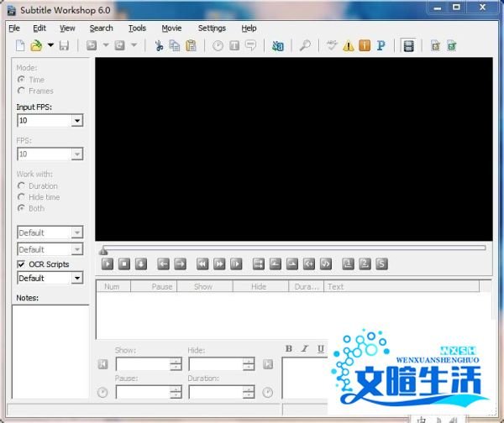Click the blue P toolbar icon
This screenshot has width=504, height=423.
coord(381,45)
